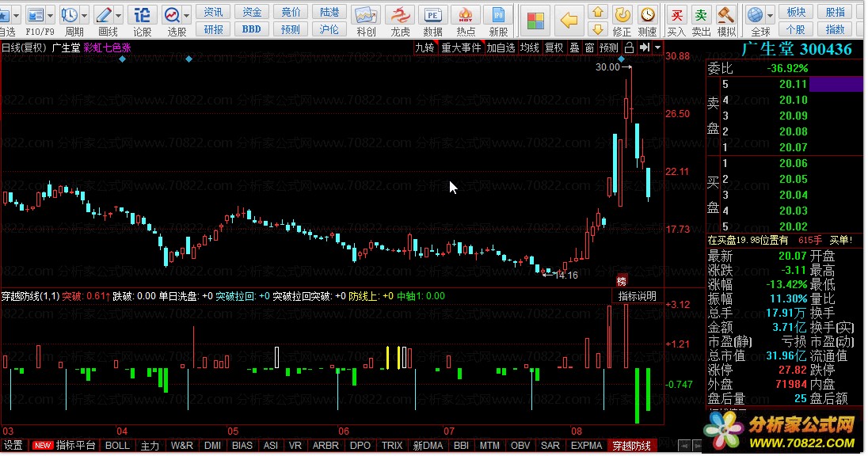Open the 热点 hot topics flame icon
The height and width of the screenshot is (456, 868).
(x=466, y=15)
